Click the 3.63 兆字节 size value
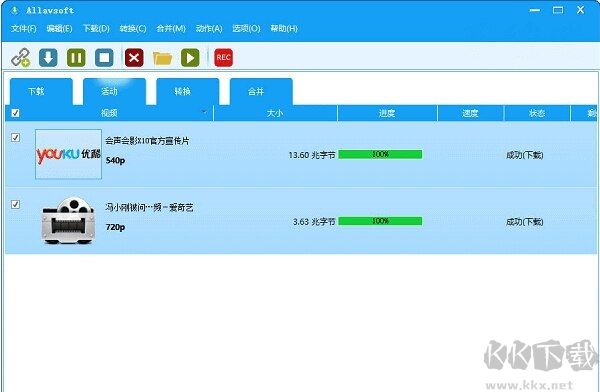Image resolution: width=600 pixels, height=392 pixels. [x=314, y=222]
